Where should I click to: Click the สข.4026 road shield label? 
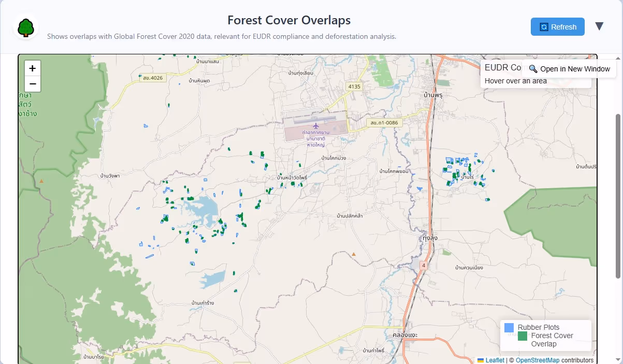[x=153, y=78]
